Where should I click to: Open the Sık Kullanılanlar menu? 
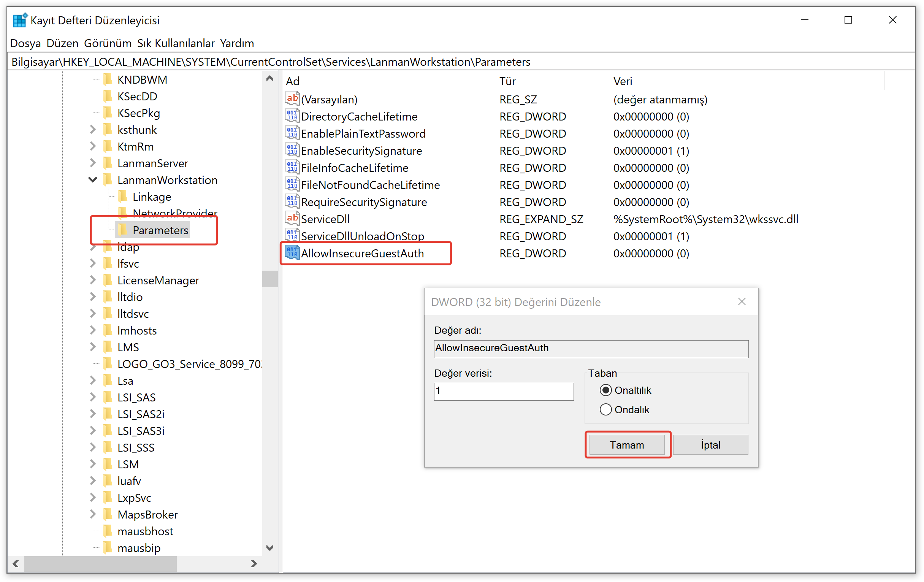click(176, 43)
